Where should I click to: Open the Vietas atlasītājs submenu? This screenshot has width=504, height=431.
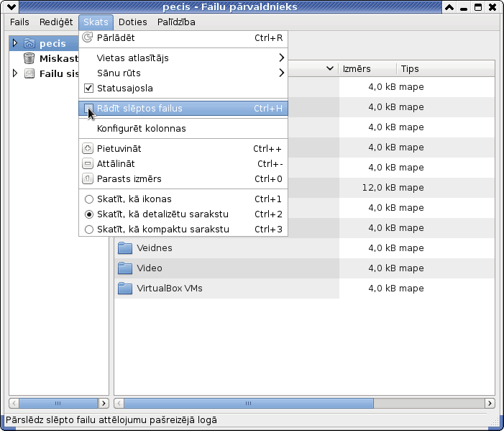[x=183, y=58]
